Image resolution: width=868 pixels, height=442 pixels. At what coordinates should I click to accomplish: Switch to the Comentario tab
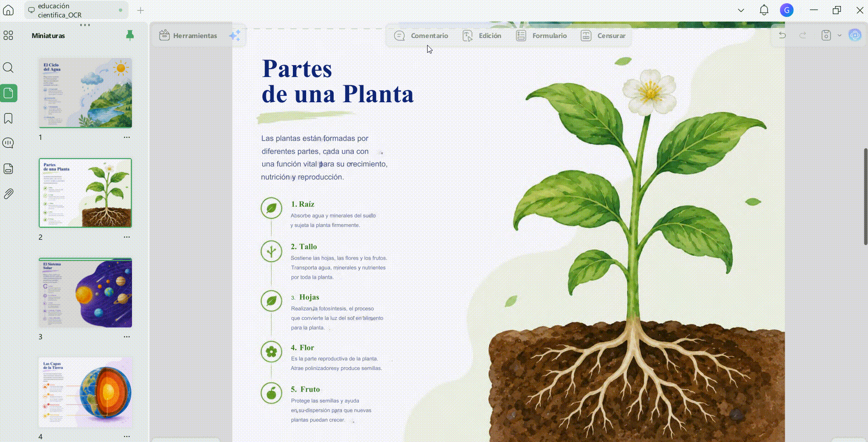point(421,35)
